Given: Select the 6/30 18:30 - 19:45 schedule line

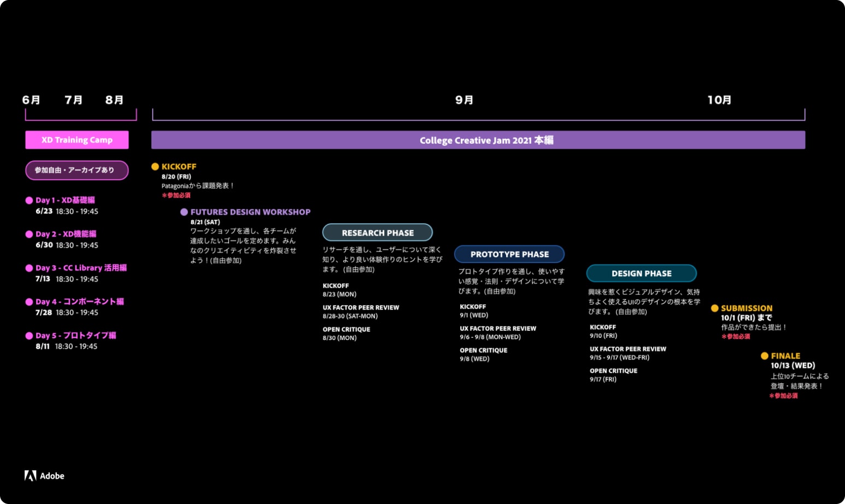Looking at the screenshot, I should pos(67,245).
